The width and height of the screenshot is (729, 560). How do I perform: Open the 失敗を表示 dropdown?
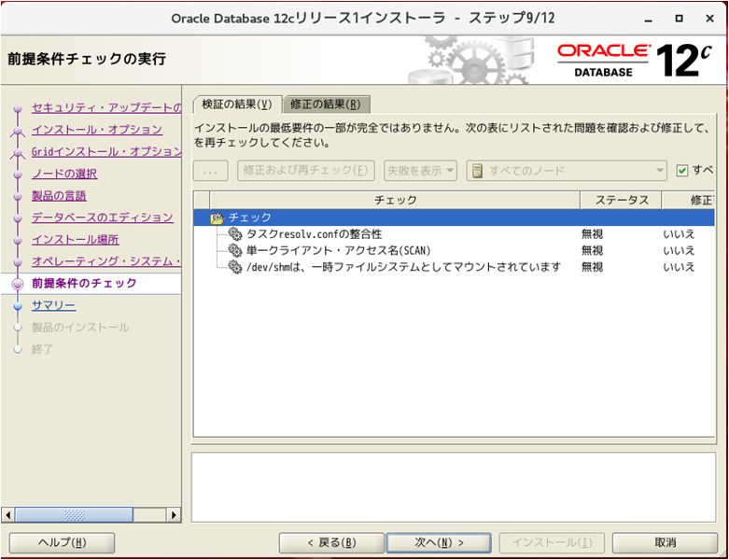pyautogui.click(x=420, y=171)
